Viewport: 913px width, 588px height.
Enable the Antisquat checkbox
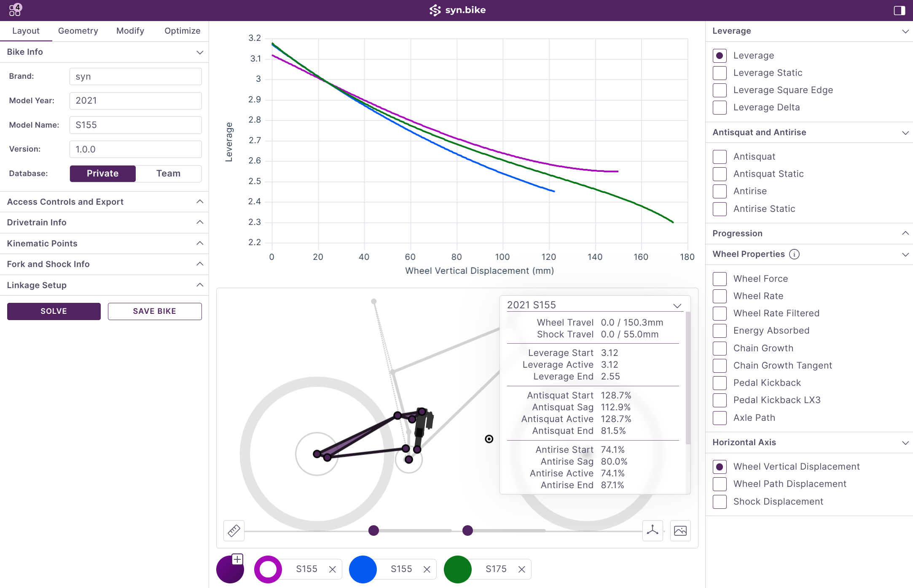720,157
